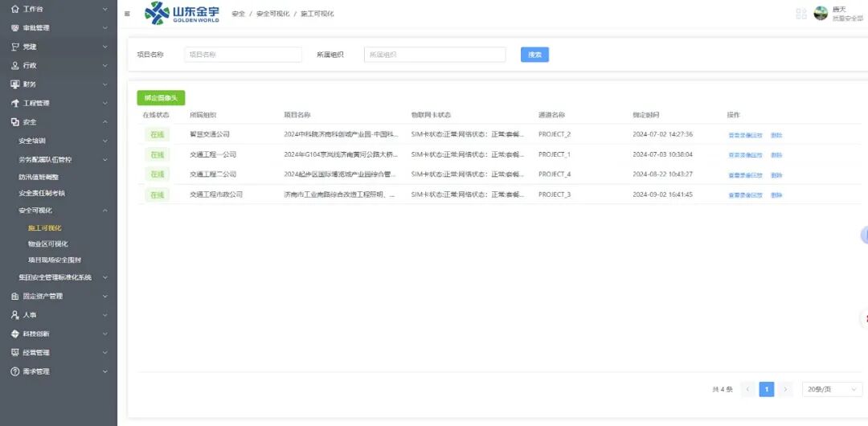Delete the 交通工程一公司 row
The width and height of the screenshot is (868, 426).
[776, 155]
